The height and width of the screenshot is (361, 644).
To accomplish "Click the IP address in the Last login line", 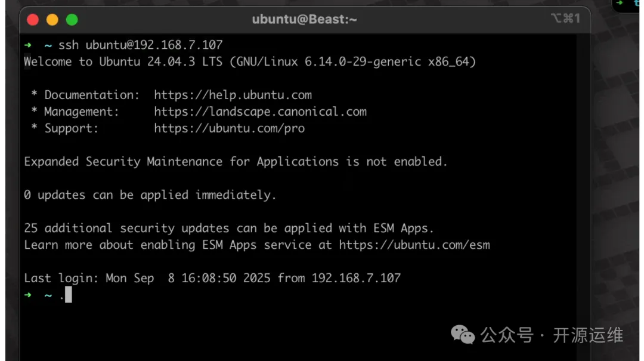I will [356, 278].
